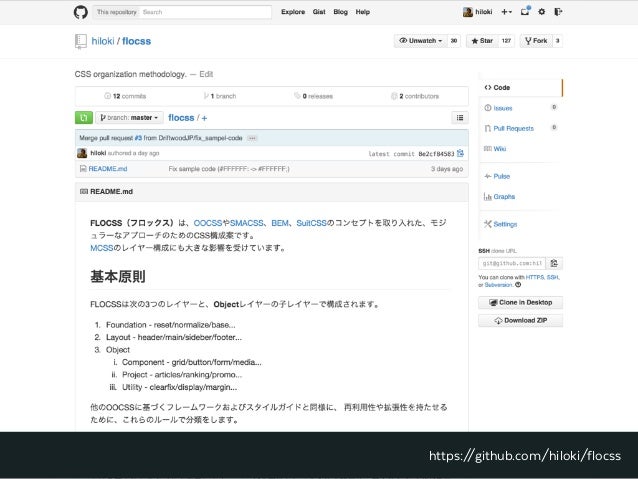Switch clone URL to Subversion
The height and width of the screenshot is (479, 638).
point(498,285)
